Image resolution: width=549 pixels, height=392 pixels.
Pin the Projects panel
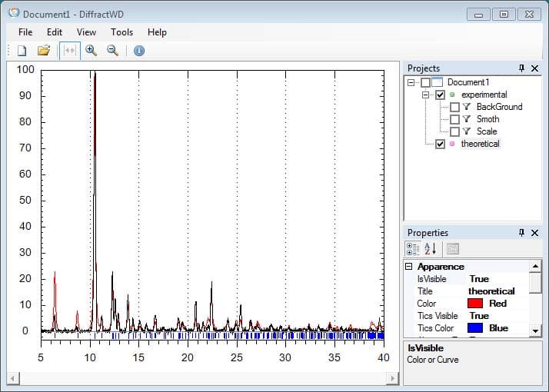[x=521, y=68]
